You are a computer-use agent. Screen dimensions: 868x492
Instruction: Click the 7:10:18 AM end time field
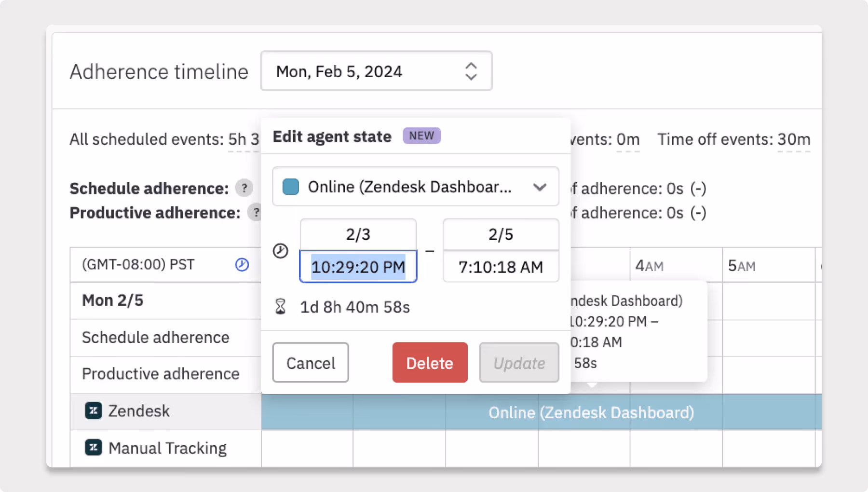pos(501,267)
